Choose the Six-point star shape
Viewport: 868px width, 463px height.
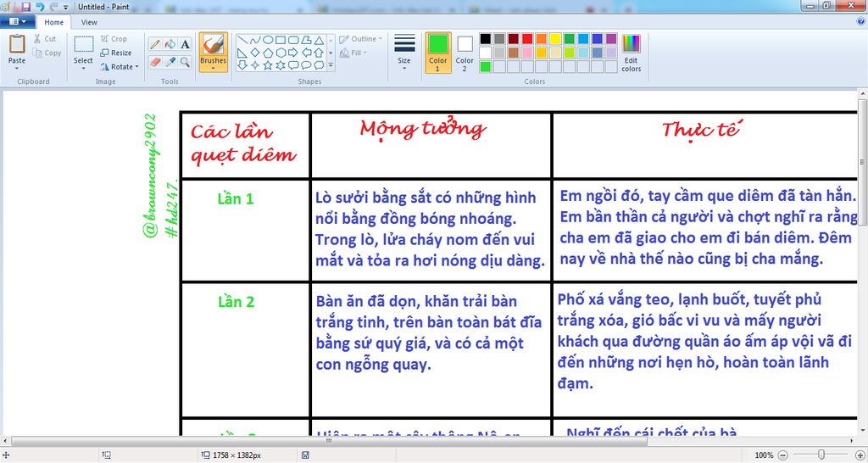[280, 65]
